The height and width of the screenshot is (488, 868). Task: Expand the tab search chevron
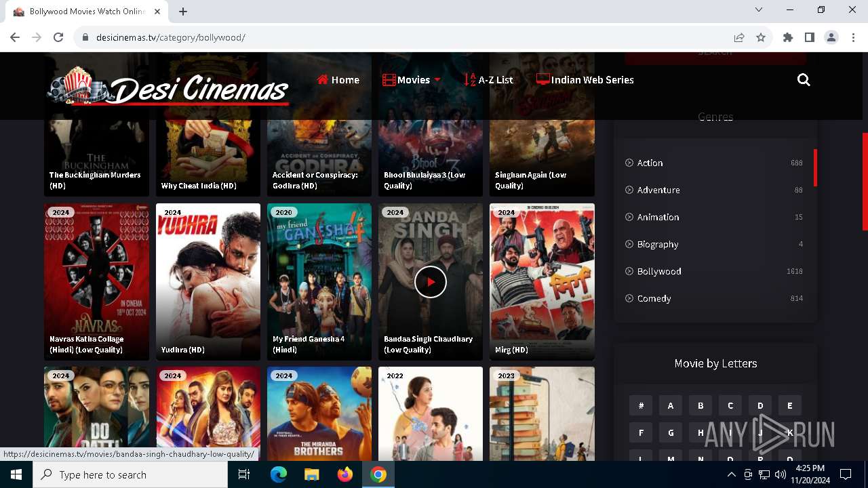click(x=759, y=9)
